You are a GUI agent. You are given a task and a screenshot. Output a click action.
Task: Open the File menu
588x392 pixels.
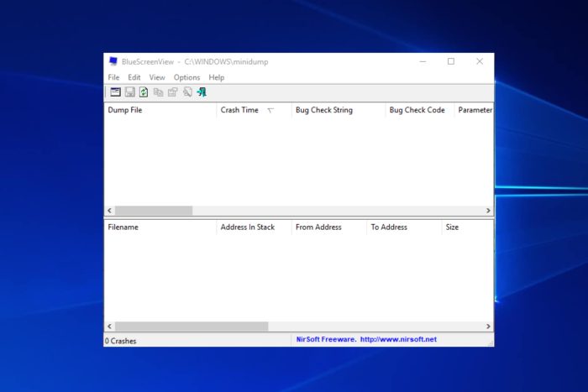[x=113, y=77]
